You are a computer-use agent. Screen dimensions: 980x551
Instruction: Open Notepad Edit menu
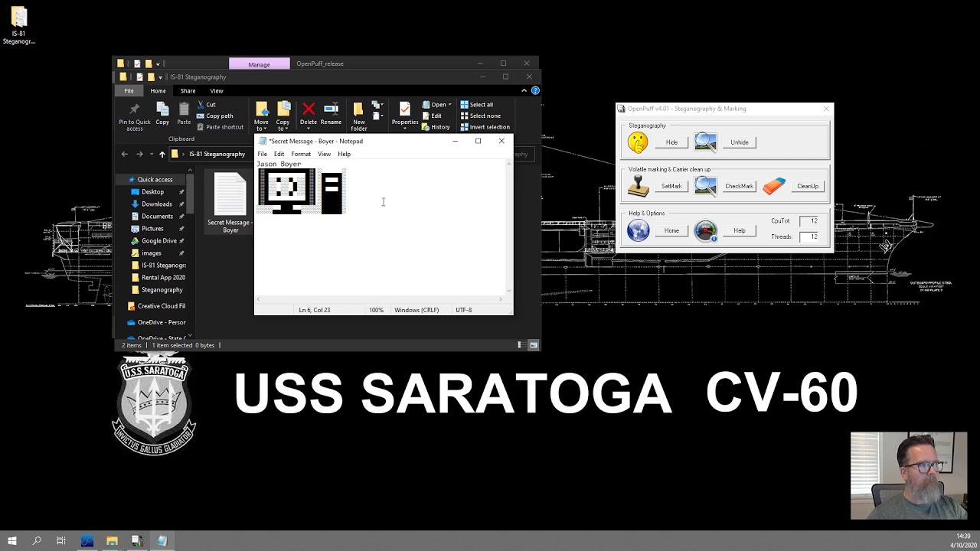tap(279, 154)
